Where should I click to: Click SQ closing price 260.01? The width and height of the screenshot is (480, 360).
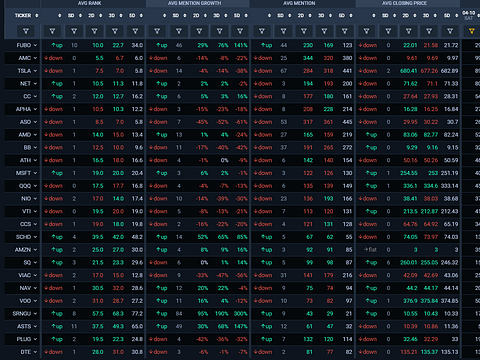point(409,263)
